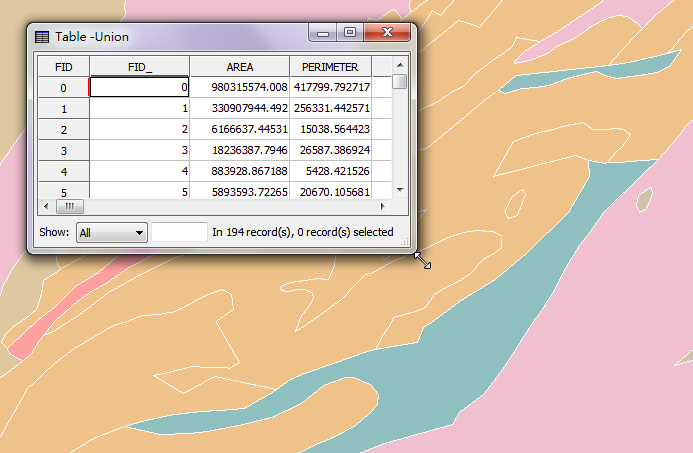Click the horizontal scrollbar left arrow
Screen dimensions: 693x453
pos(46,206)
